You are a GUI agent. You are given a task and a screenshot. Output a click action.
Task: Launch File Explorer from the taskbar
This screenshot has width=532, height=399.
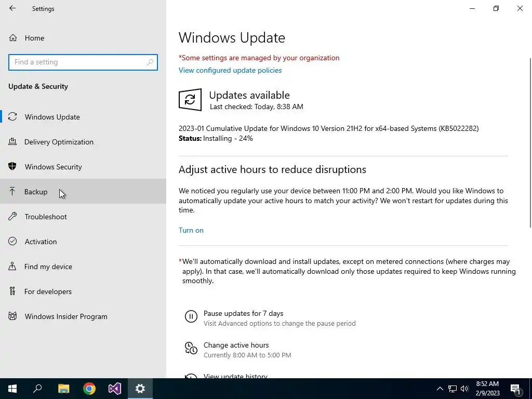point(63,389)
